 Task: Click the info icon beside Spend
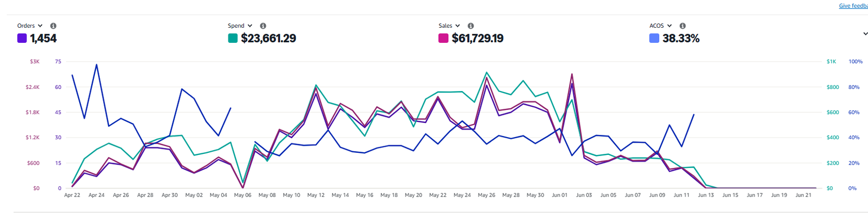pyautogui.click(x=263, y=26)
